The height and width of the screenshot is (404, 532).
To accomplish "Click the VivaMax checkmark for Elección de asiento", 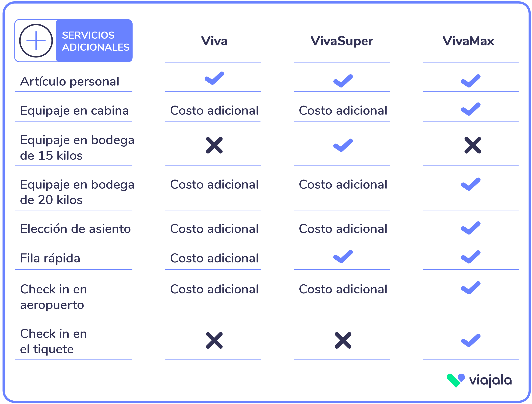I will pyautogui.click(x=471, y=228).
